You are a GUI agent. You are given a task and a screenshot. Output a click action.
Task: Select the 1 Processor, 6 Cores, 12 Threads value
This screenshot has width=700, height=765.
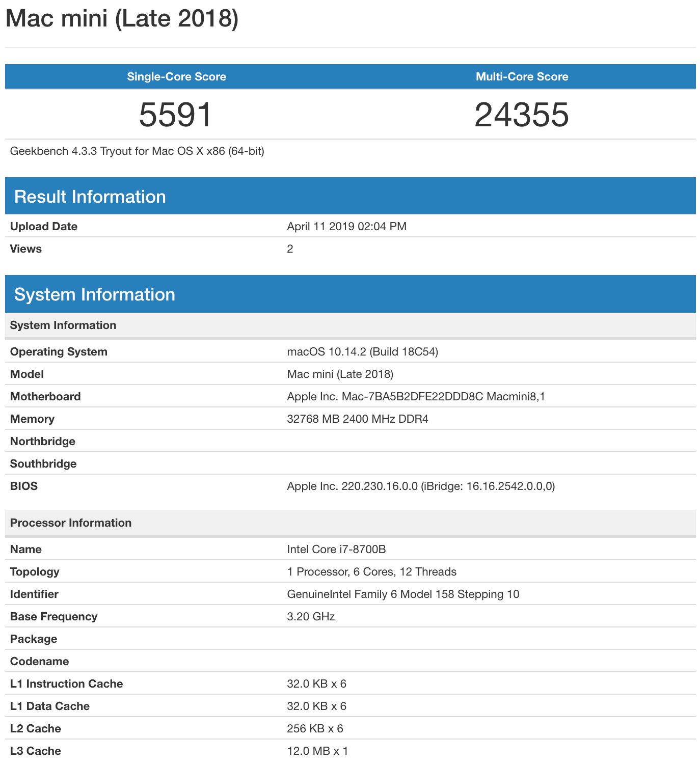[x=372, y=572]
